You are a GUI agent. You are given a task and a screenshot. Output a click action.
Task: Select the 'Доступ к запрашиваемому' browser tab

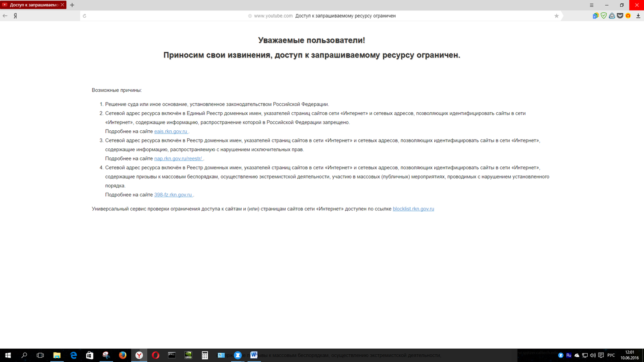[x=32, y=5]
